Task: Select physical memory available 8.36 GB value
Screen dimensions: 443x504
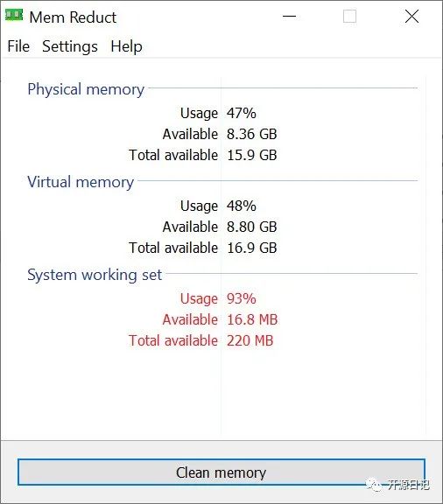Action: click(252, 134)
